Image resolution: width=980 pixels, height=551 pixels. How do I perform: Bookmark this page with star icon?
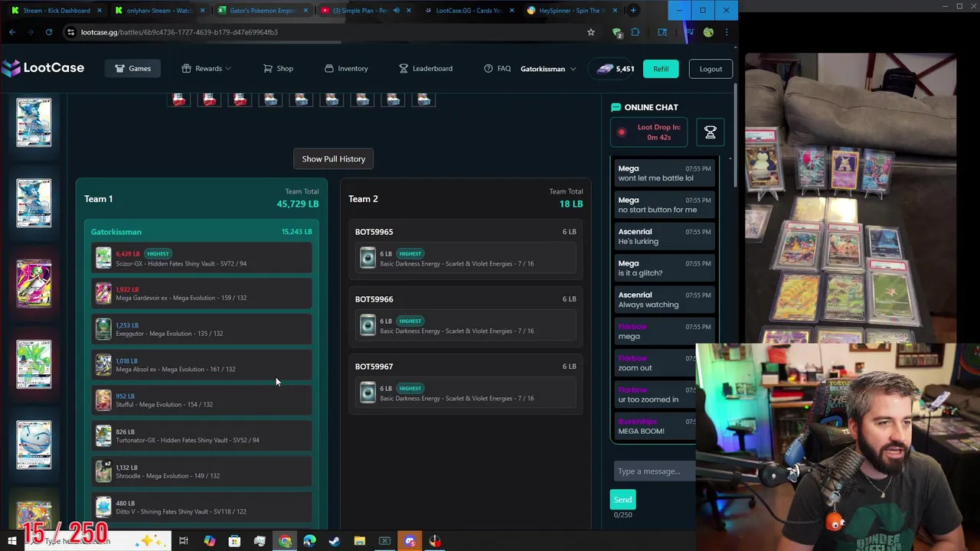(x=590, y=32)
